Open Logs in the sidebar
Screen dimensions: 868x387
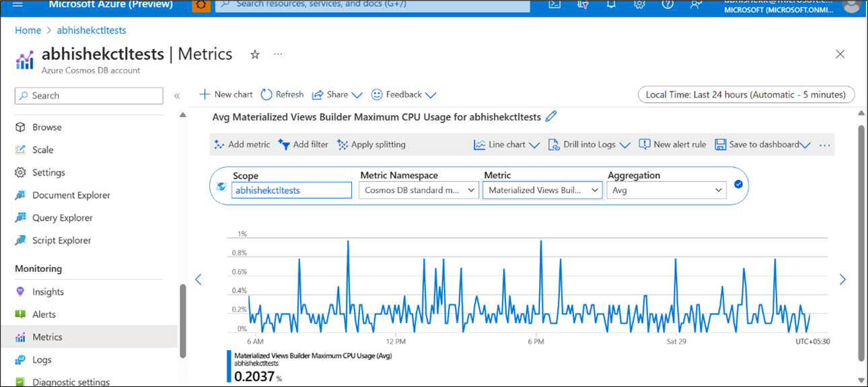(x=42, y=360)
